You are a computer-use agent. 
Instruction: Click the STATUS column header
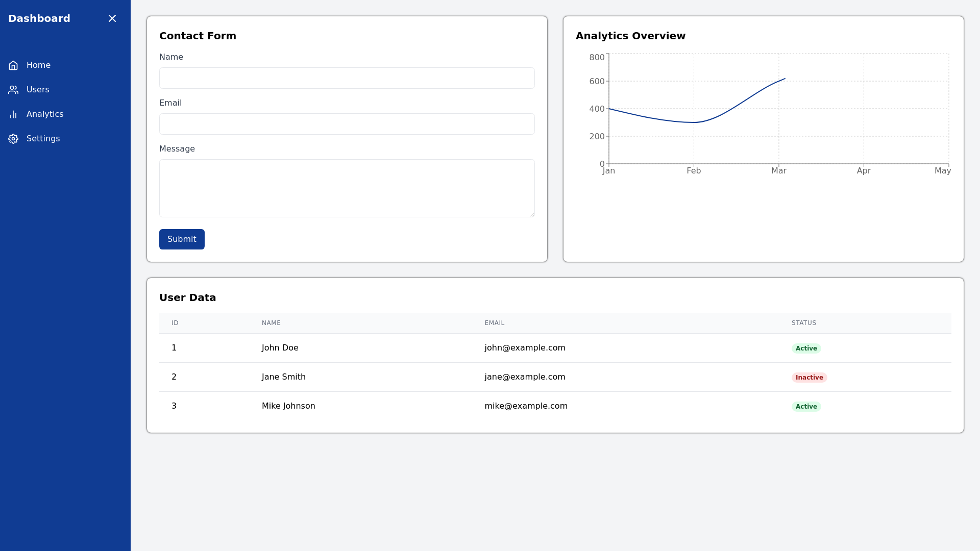pyautogui.click(x=803, y=323)
